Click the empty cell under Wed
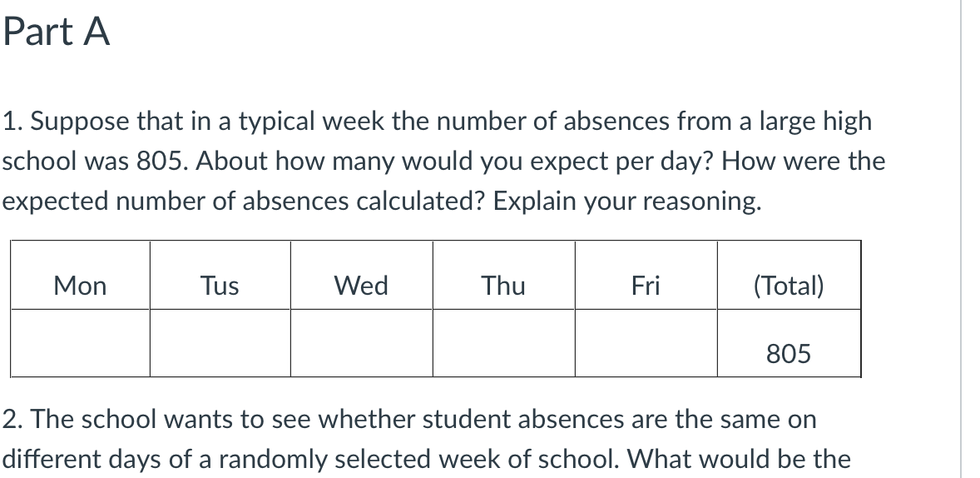 point(361,343)
